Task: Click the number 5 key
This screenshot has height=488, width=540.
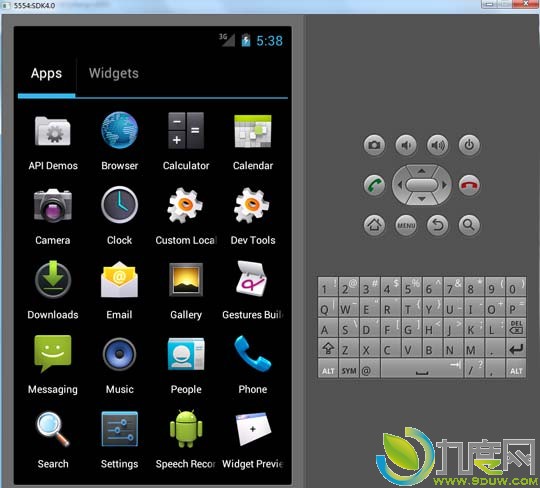Action: point(411,288)
